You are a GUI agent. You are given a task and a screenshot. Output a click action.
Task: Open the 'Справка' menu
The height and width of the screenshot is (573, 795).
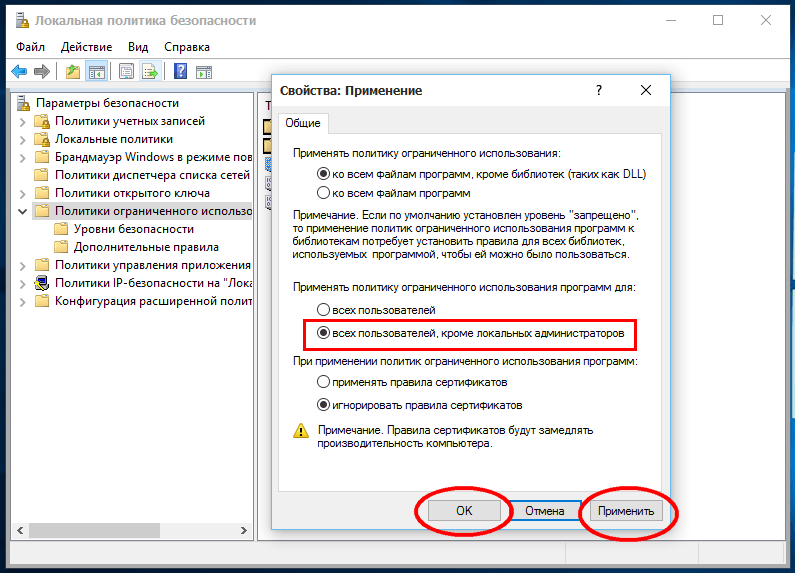(x=187, y=47)
